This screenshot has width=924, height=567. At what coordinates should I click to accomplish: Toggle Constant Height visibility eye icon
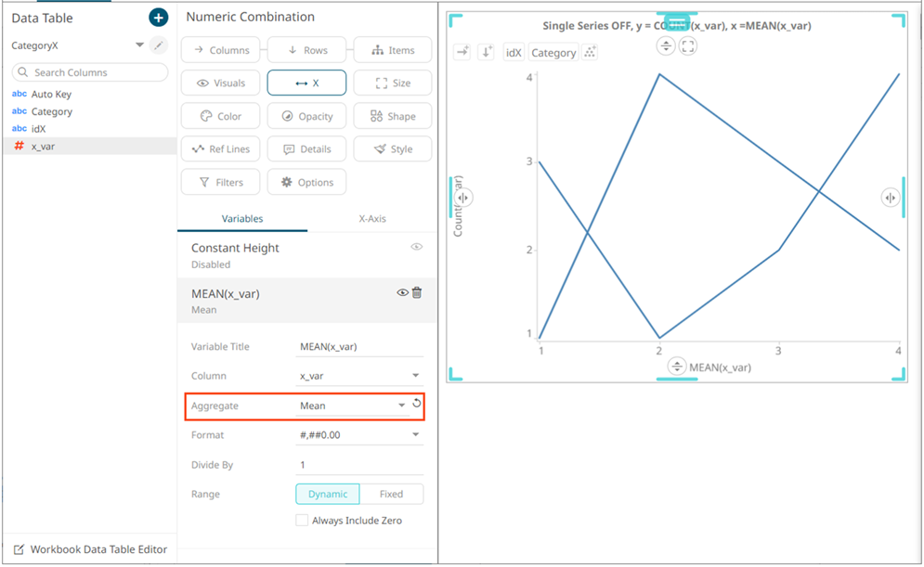[x=417, y=247]
